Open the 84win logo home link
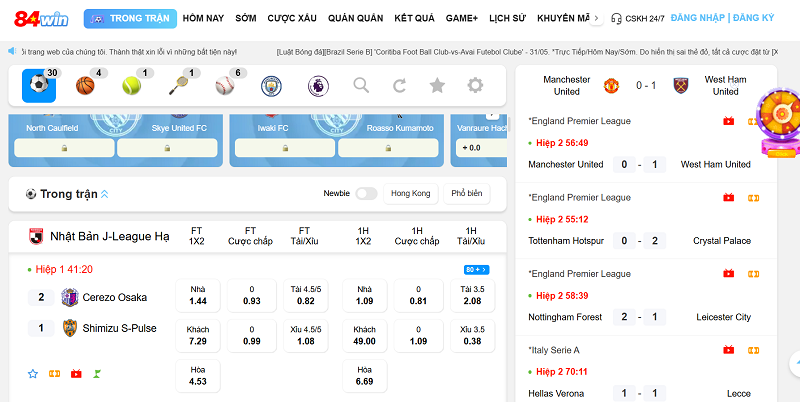 41,19
